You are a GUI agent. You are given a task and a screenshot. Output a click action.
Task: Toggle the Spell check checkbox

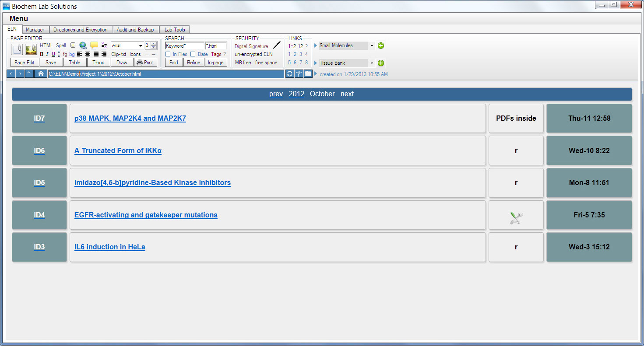pos(73,45)
